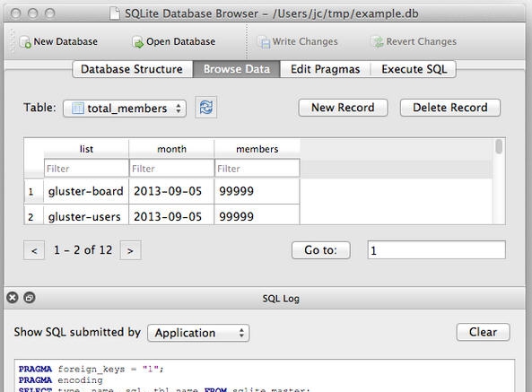Detach the SQL Log panel with float icon
Viewport: 532px width, 392px height.
pyautogui.click(x=30, y=298)
